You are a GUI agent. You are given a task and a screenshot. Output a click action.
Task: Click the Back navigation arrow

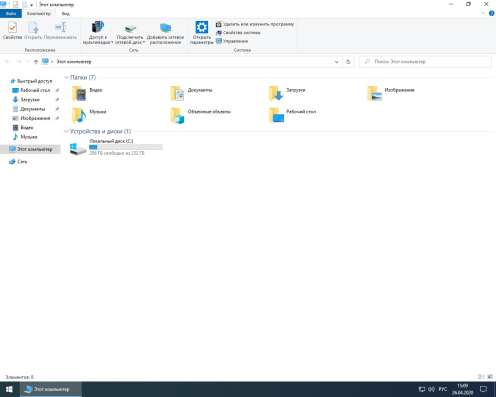[7, 62]
